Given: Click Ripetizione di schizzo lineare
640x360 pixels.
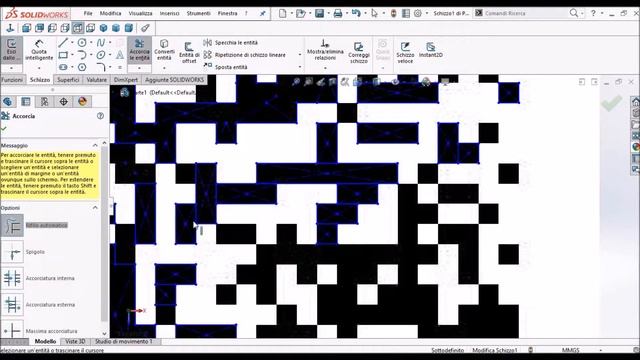Looking at the screenshot, I should 245,55.
